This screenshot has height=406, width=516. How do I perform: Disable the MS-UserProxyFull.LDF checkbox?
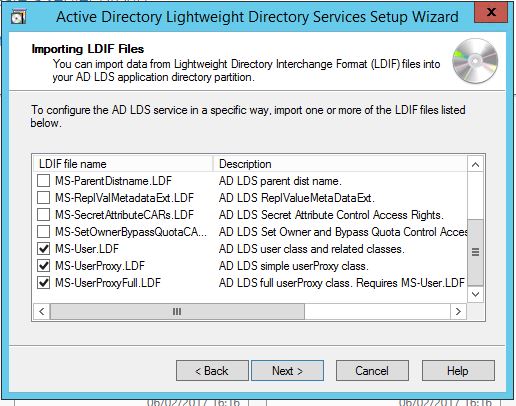tap(43, 283)
